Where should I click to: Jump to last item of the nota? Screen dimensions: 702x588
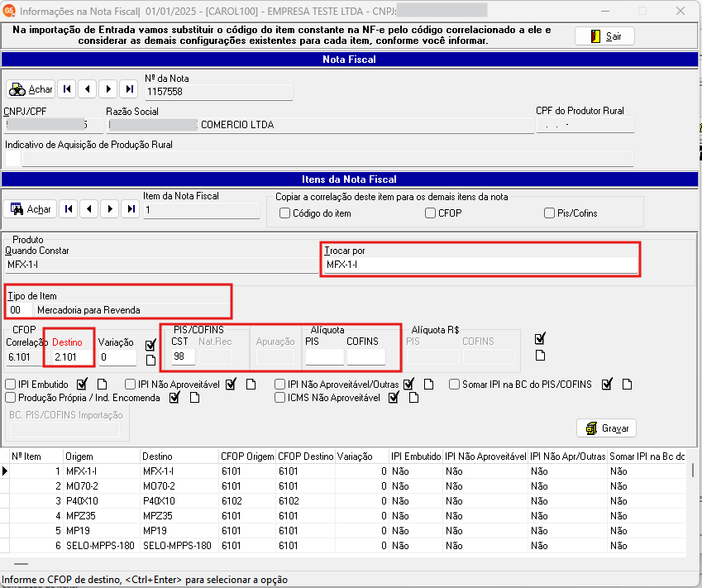tap(131, 208)
